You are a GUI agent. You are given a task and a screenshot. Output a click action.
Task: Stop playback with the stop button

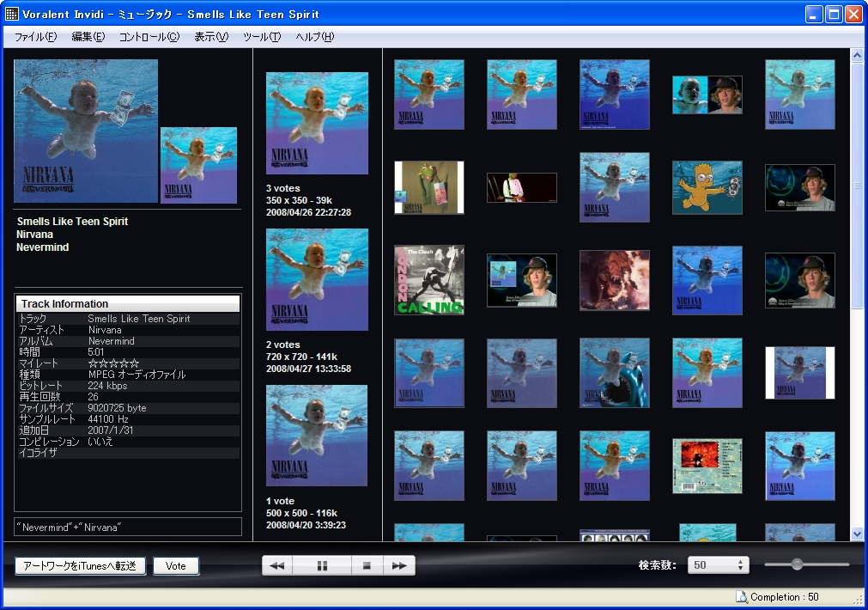(x=367, y=565)
